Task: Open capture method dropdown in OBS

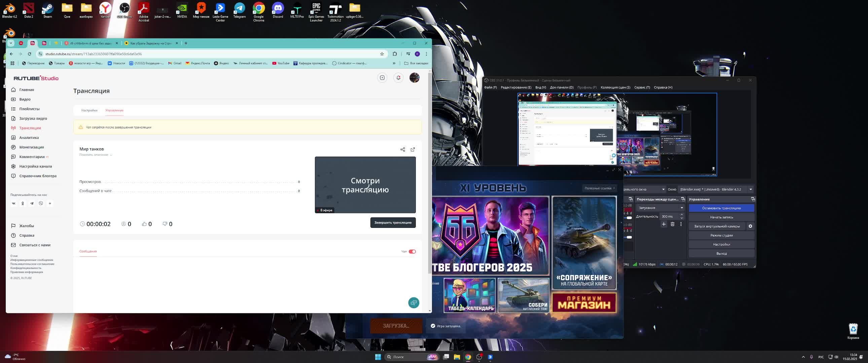Action: click(x=644, y=189)
